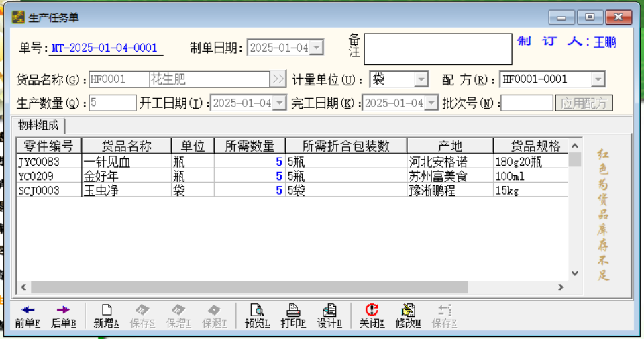Screen dimensions: 644x339
Task: Click the 应用配方 button
Action: coord(584,103)
